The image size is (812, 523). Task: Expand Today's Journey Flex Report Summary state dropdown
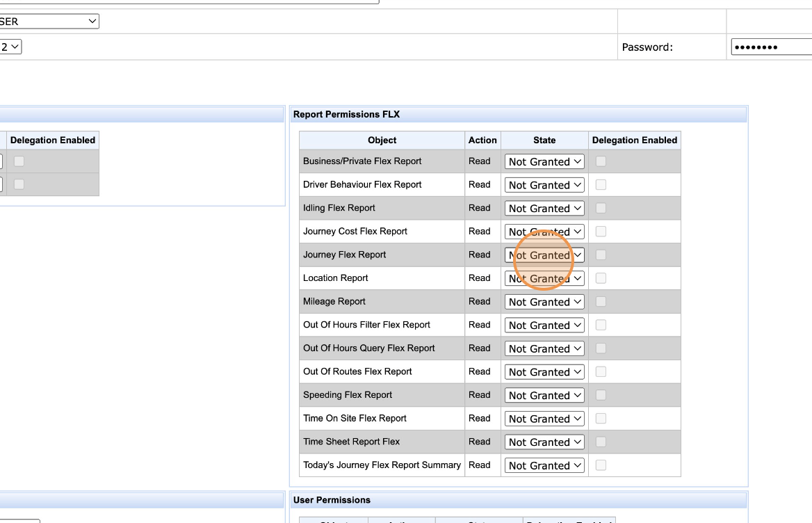(x=544, y=465)
